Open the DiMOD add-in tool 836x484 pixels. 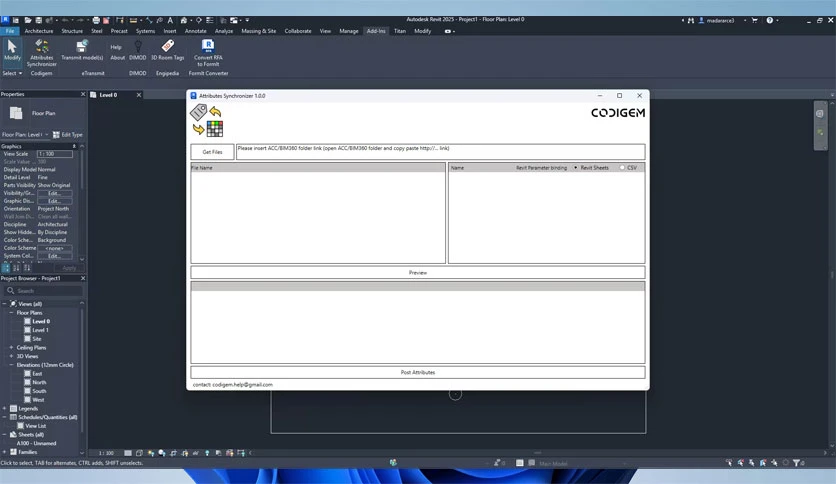pos(138,50)
